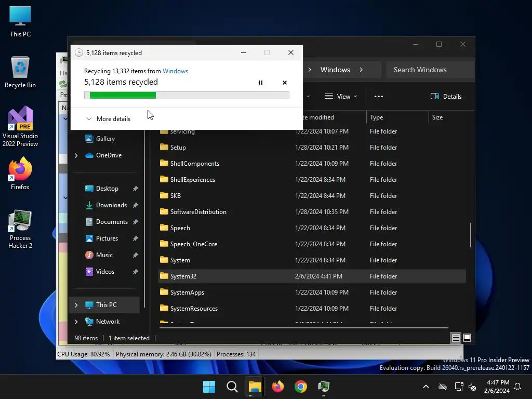This screenshot has height=399, width=532.
Task: Open the See more ellipsis menu
Action: (379, 96)
